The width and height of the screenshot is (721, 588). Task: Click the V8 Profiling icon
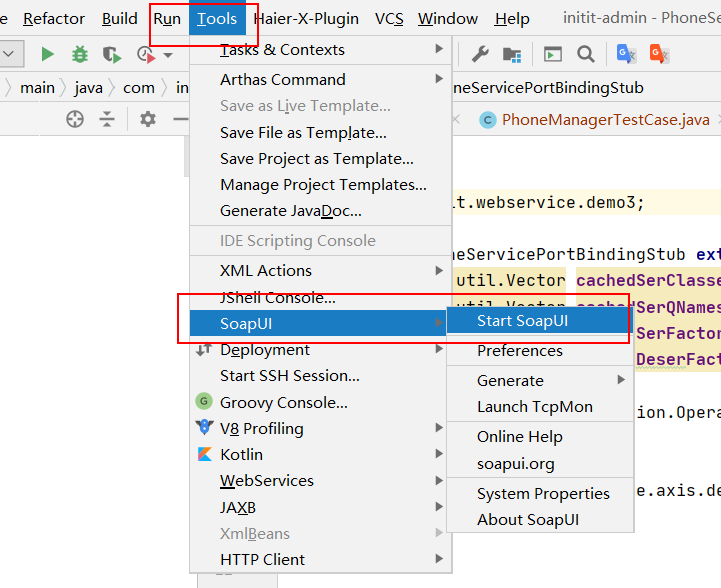(x=204, y=427)
